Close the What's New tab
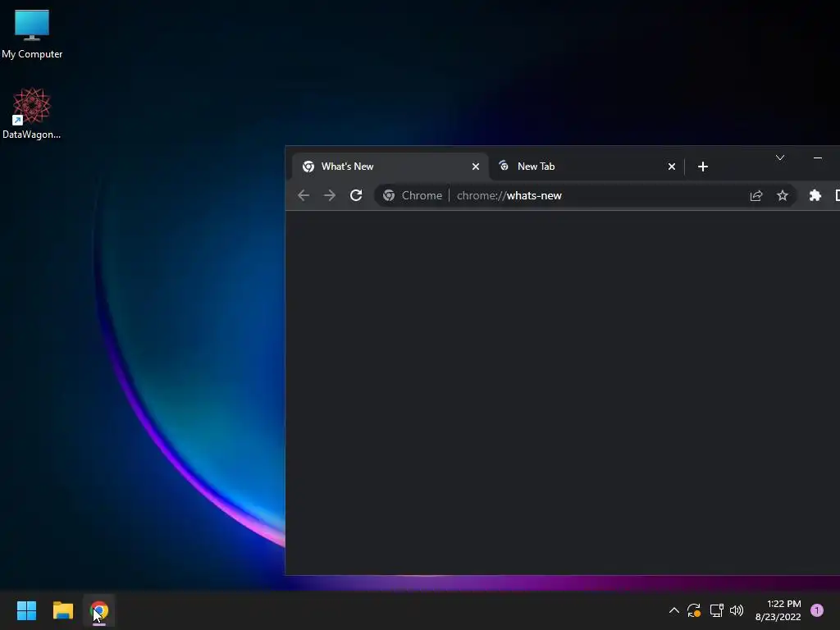This screenshot has height=630, width=840. click(475, 167)
